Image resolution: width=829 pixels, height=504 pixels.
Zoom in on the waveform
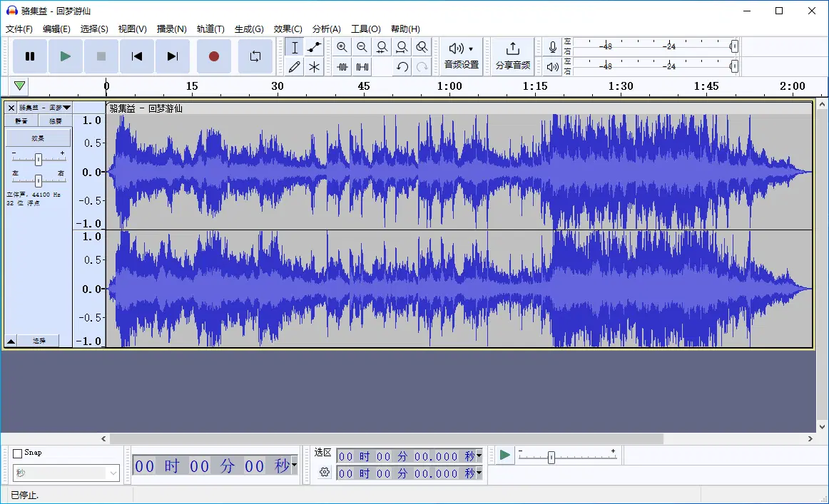[342, 47]
